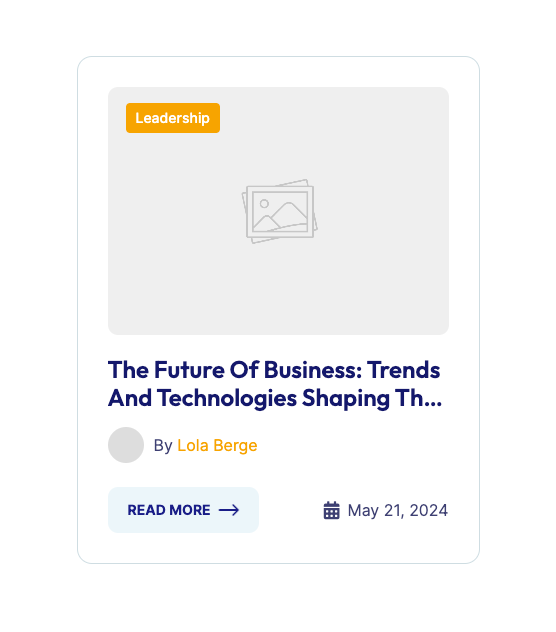The width and height of the screenshot is (556, 632).
Task: Click the image placeholder icon in thumbnail
Action: coord(279,211)
